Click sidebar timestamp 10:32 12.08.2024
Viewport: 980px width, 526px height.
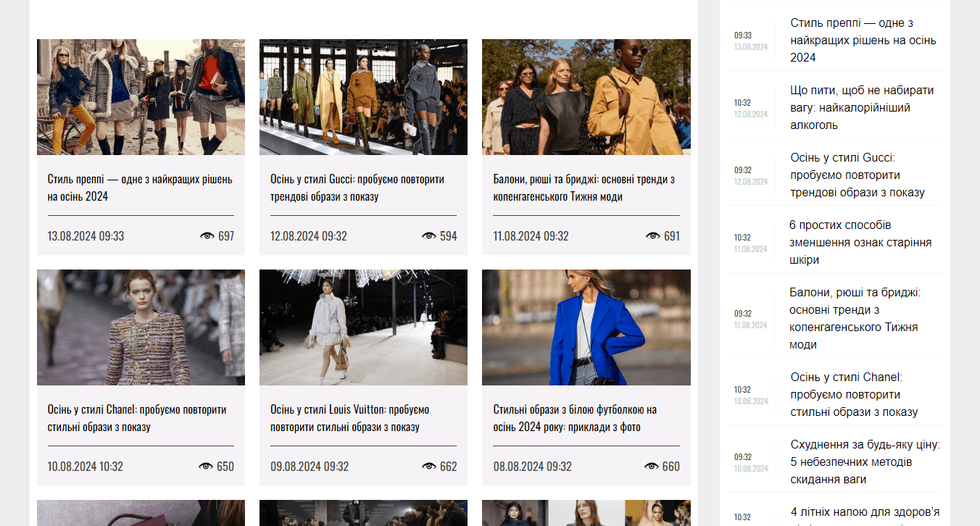point(750,108)
